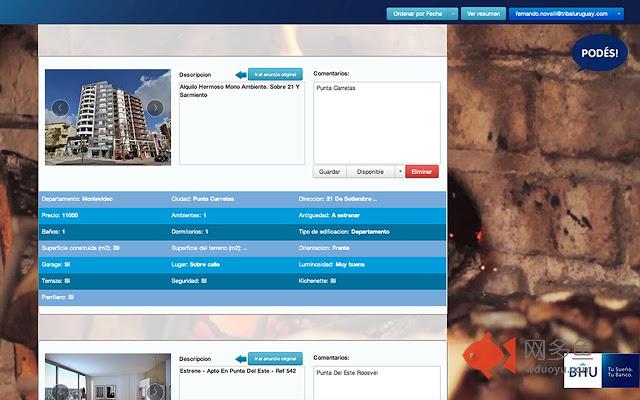Image resolution: width=640 pixels, height=400 pixels.
Task: Click the blue arrow beside second listing's Descripcion
Action: coord(240,357)
